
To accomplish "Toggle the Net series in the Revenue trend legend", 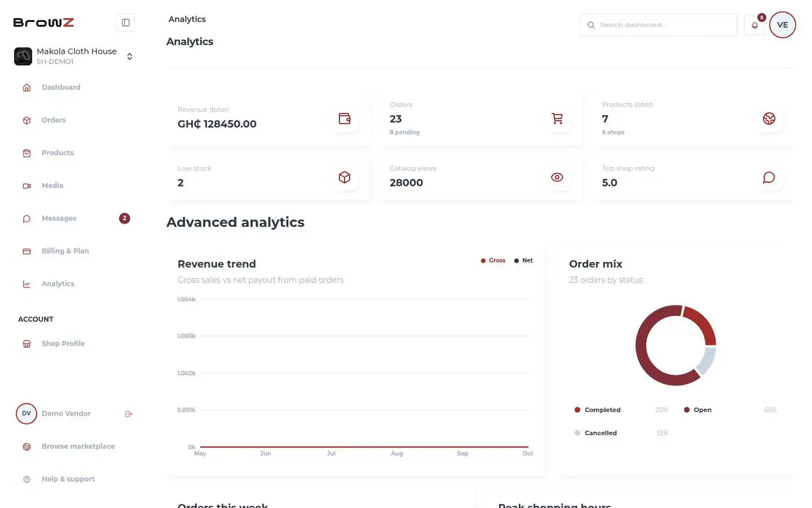I will (x=523, y=261).
